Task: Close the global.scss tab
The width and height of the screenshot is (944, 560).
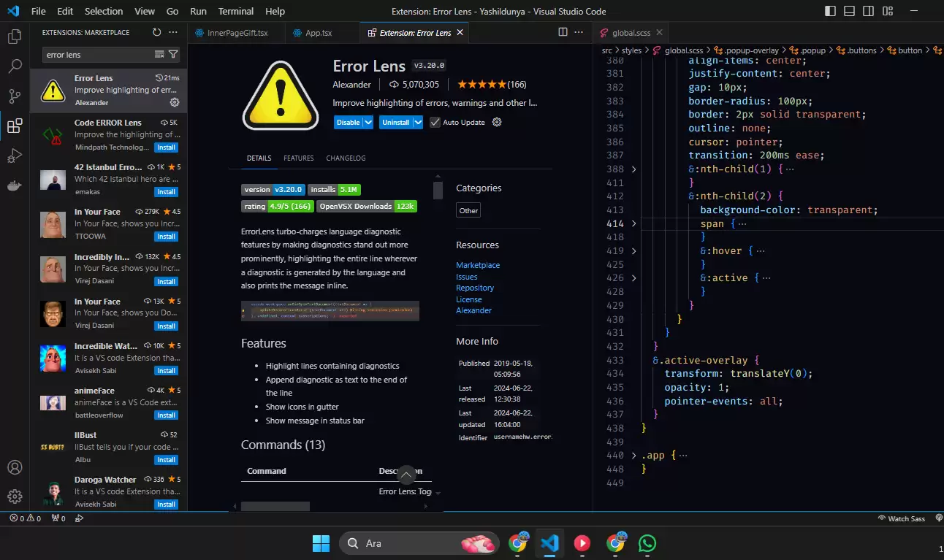Action: pyautogui.click(x=659, y=33)
